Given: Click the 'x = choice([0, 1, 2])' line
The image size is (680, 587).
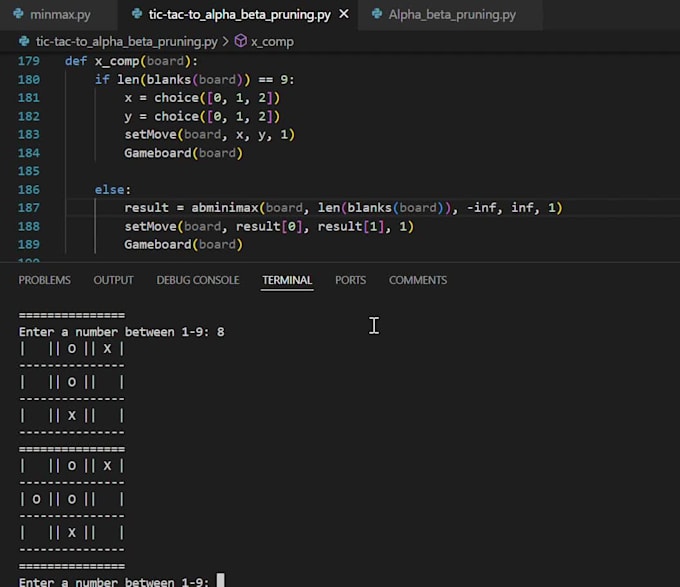Looking at the screenshot, I should tap(203, 98).
